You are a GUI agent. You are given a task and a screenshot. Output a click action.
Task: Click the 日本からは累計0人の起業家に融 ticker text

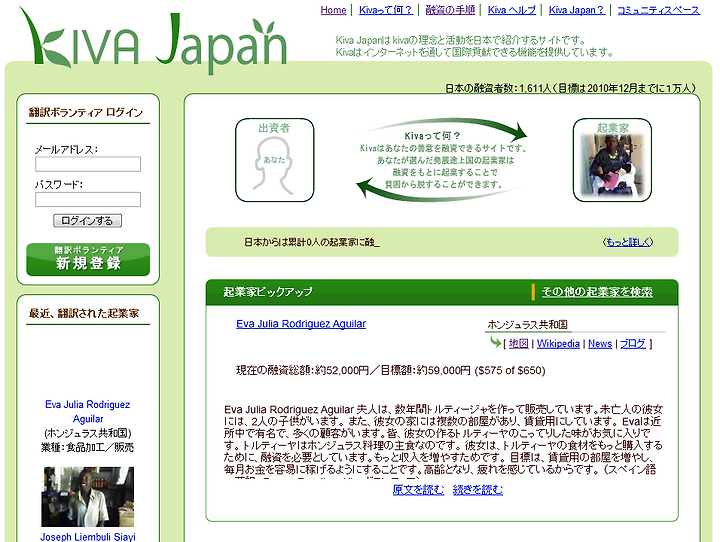point(312,242)
